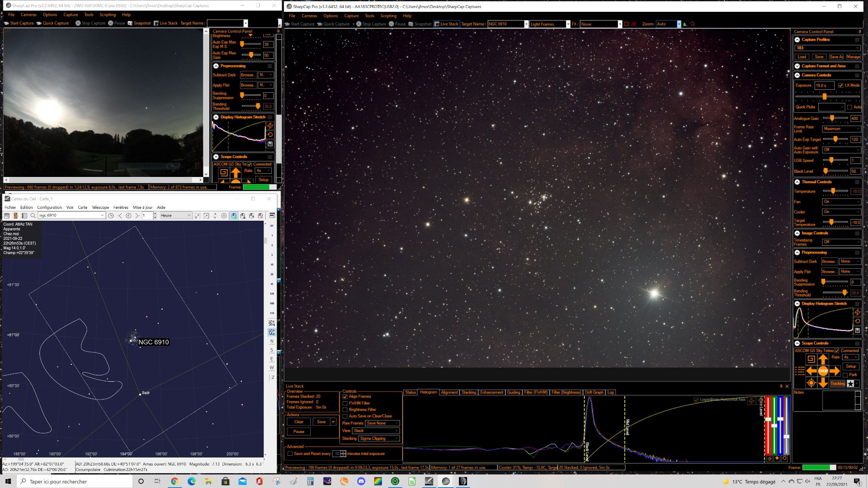868x488 pixels.
Task: Toggle Connected checkbox in main Scope Controls
Action: (837, 351)
